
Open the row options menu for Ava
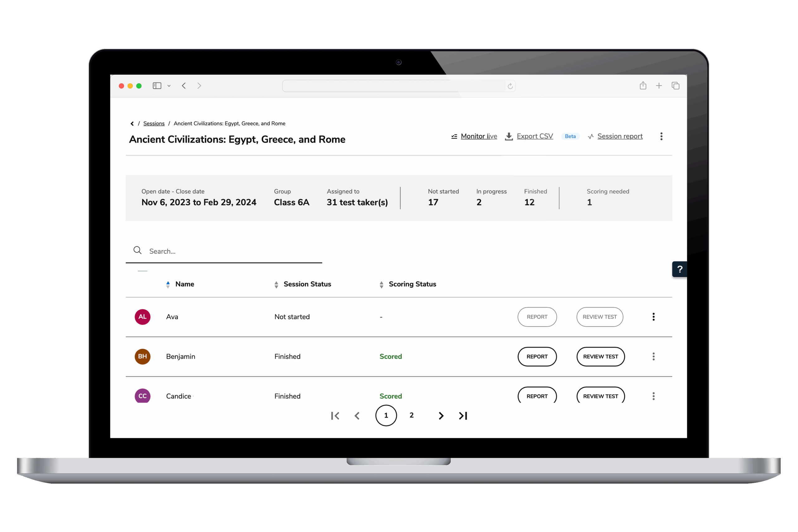pos(653,317)
